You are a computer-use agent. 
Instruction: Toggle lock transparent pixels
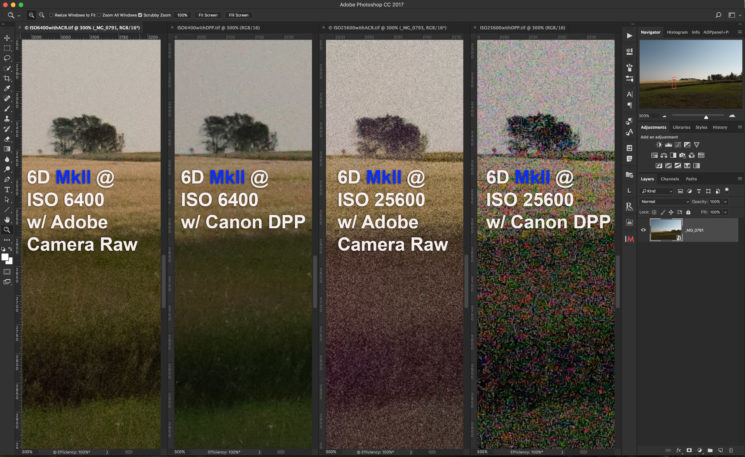pyautogui.click(x=654, y=212)
